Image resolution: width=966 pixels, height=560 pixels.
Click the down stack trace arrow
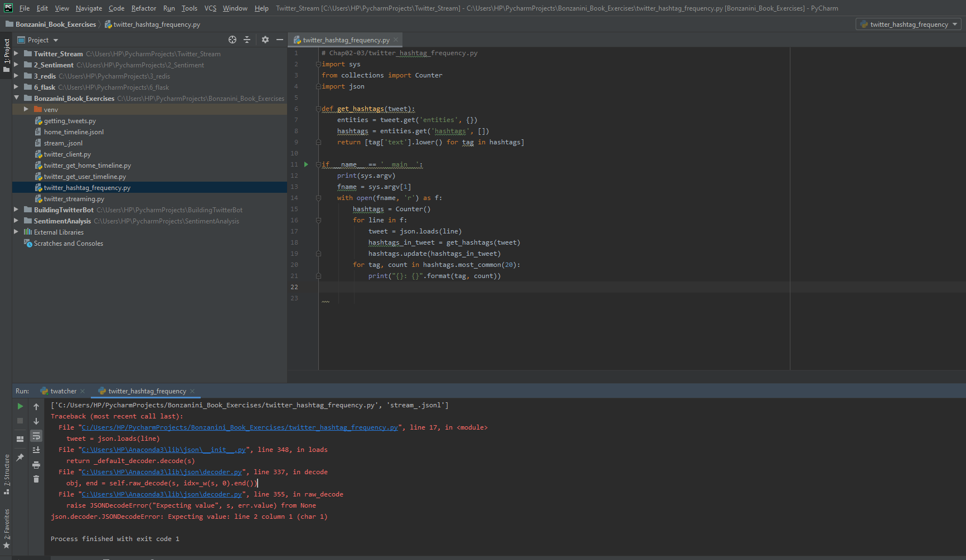click(x=36, y=421)
